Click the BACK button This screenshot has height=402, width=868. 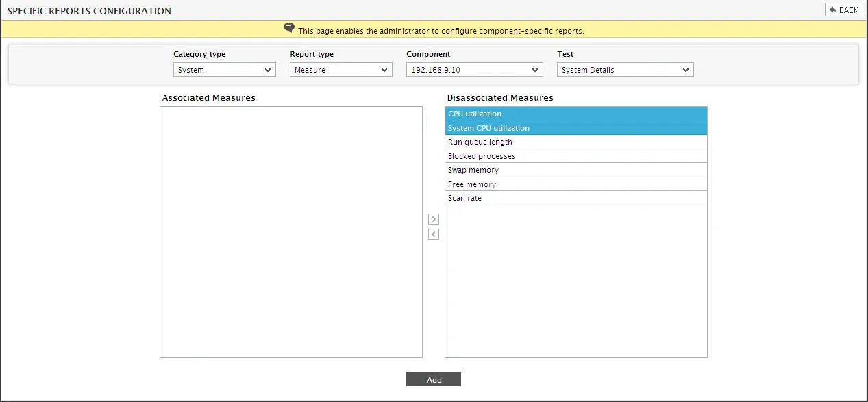pos(843,10)
